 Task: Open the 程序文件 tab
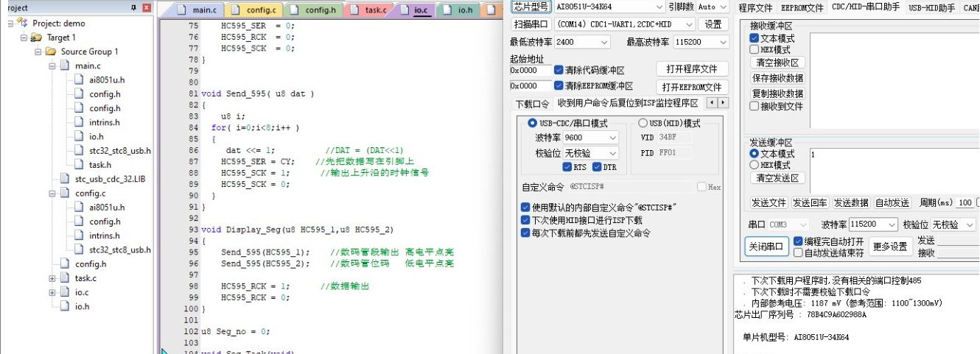pyautogui.click(x=755, y=7)
